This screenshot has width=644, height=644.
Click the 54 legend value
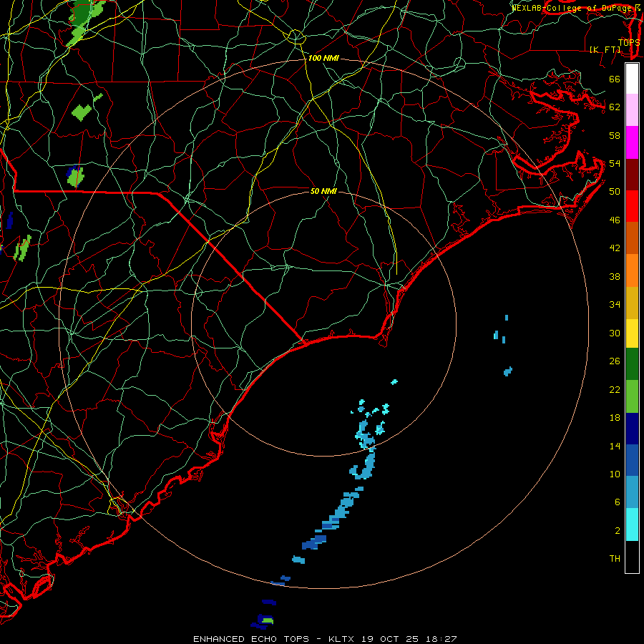(615, 163)
